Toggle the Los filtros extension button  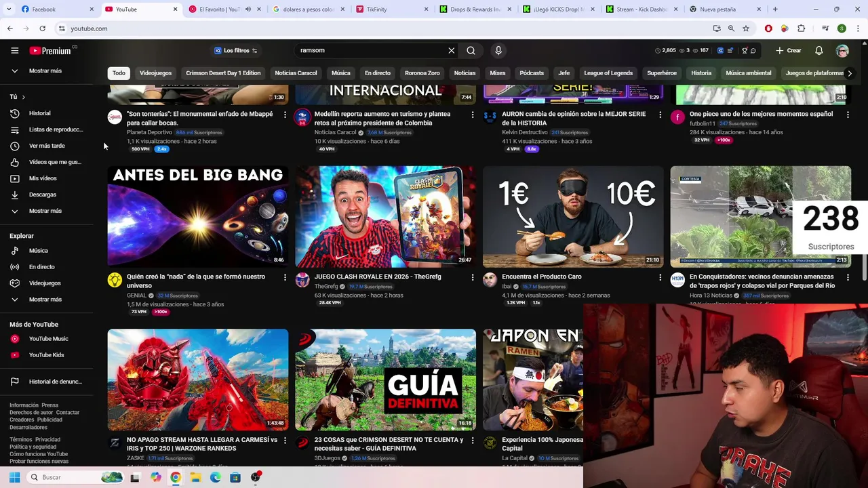[235, 51]
